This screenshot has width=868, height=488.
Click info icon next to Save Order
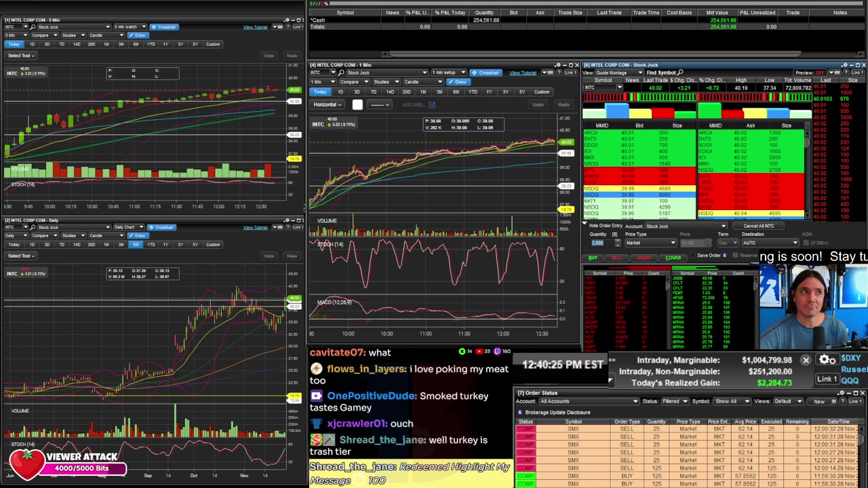(725, 256)
